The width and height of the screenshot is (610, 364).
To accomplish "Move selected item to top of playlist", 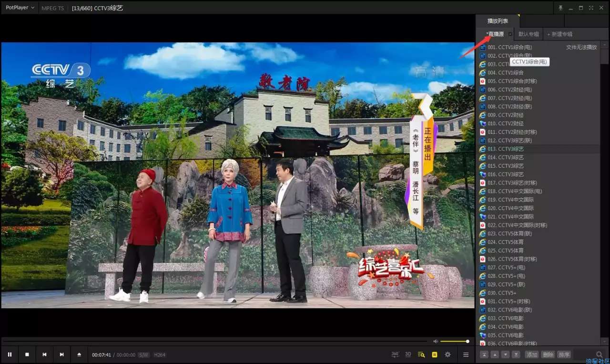I will [484, 354].
